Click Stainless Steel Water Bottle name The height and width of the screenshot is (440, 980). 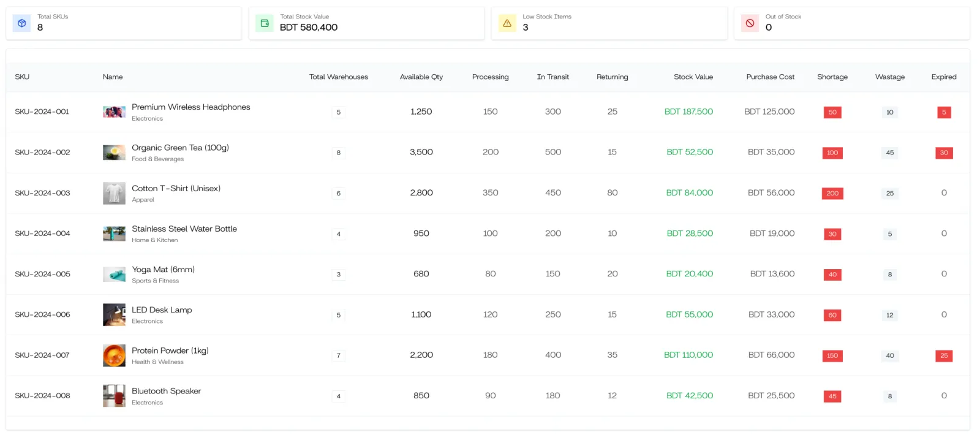point(184,229)
